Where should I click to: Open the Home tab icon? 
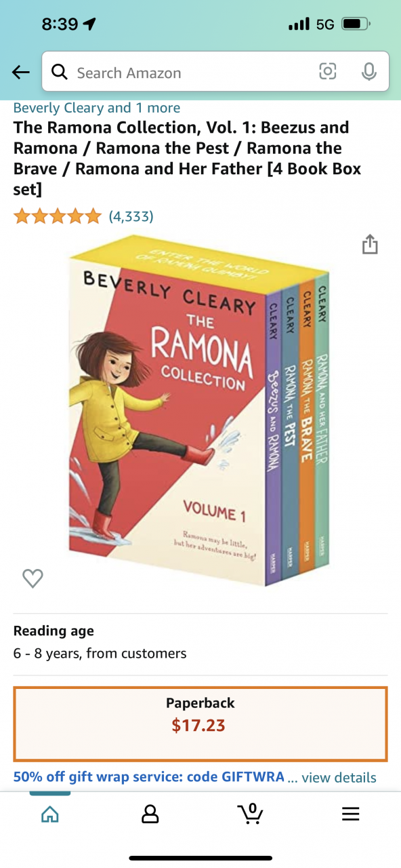(50, 814)
